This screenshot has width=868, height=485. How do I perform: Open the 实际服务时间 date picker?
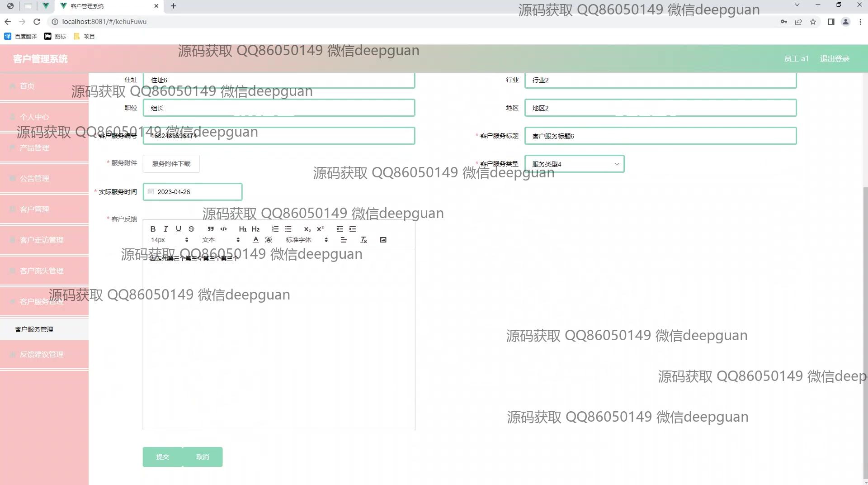pos(193,192)
